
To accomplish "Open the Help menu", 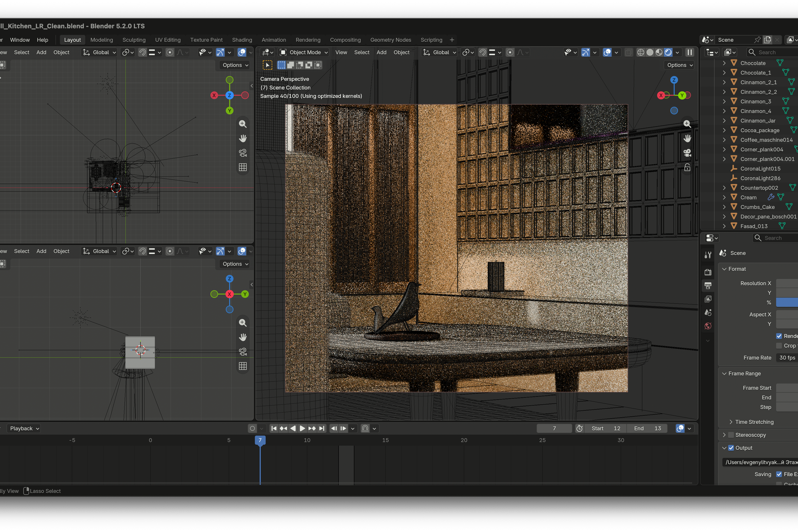I will (x=42, y=40).
